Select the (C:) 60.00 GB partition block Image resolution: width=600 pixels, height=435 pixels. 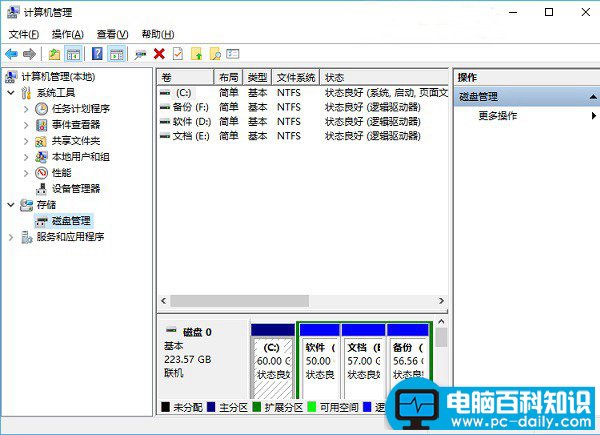tap(273, 362)
